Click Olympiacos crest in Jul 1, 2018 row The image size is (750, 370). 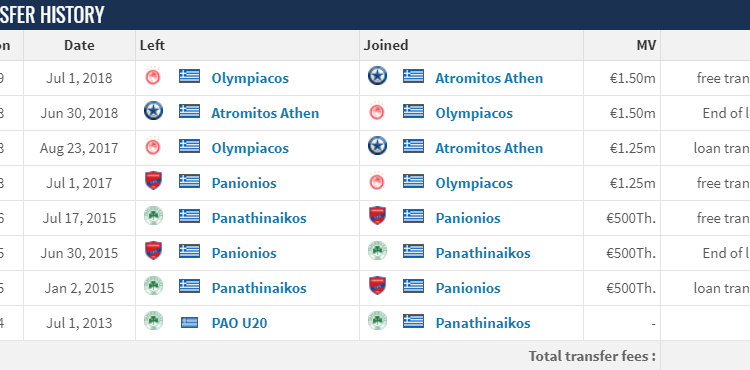pos(153,76)
